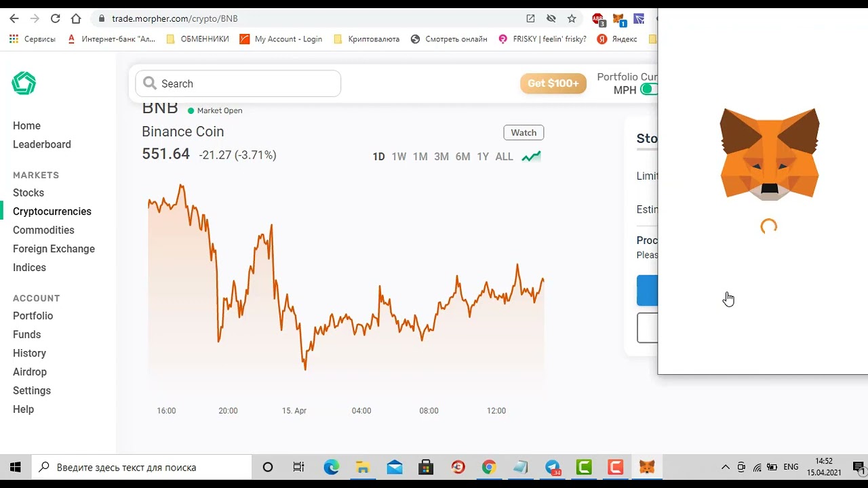The image size is (868, 488).
Task: Open the Интернет-банк bookmark
Action: click(112, 39)
